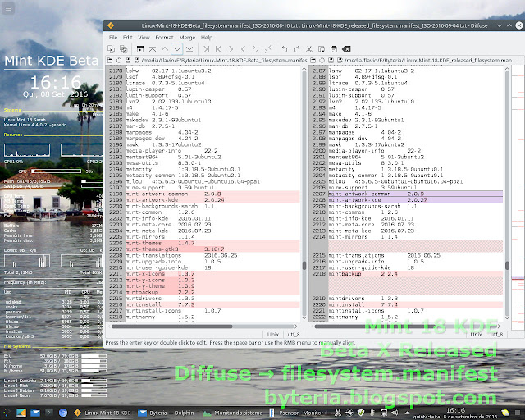Switch to Psensor taskbar entry
This screenshot has height=420, width=525.
(297, 413)
